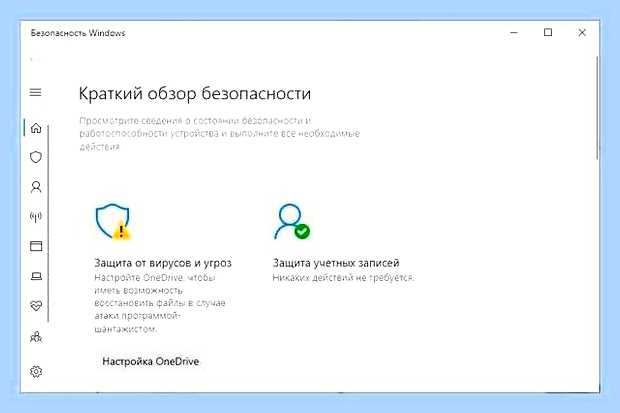Screen dimensions: 620x413
Task: Click the Настройка OneDrive button
Action: point(150,361)
